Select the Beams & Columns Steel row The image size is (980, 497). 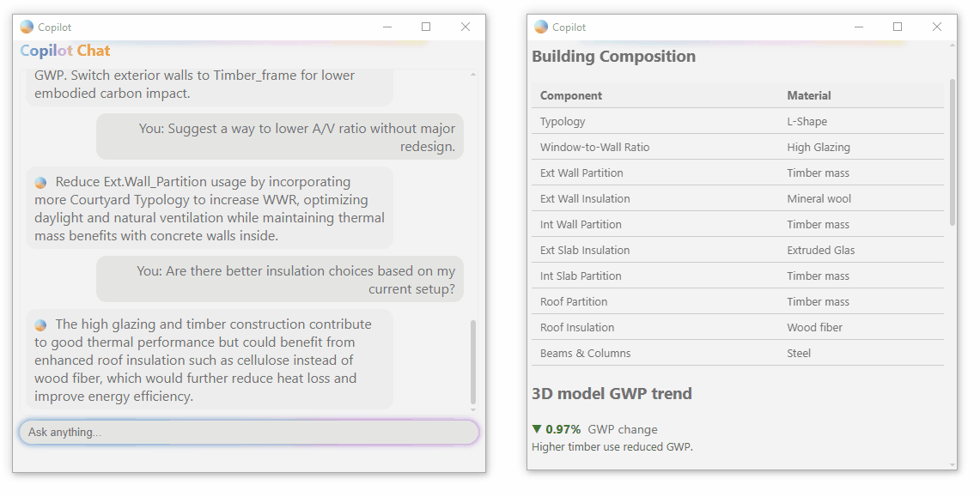(738, 353)
